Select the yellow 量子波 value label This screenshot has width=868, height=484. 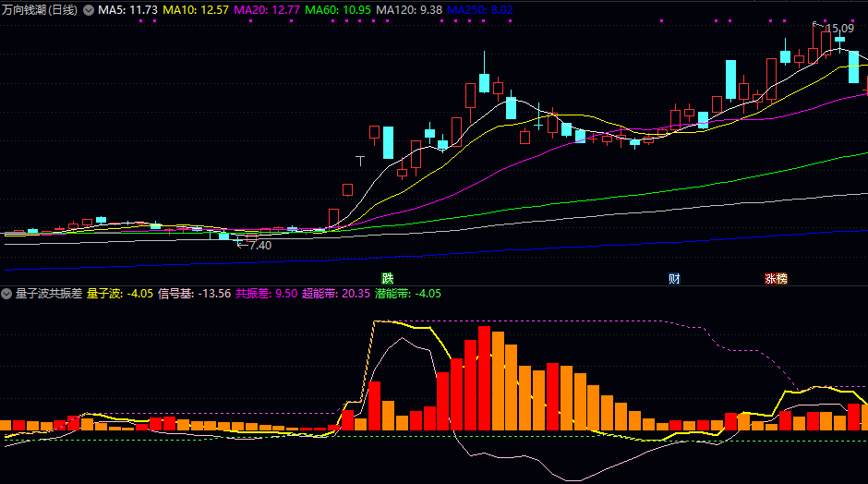(x=120, y=294)
